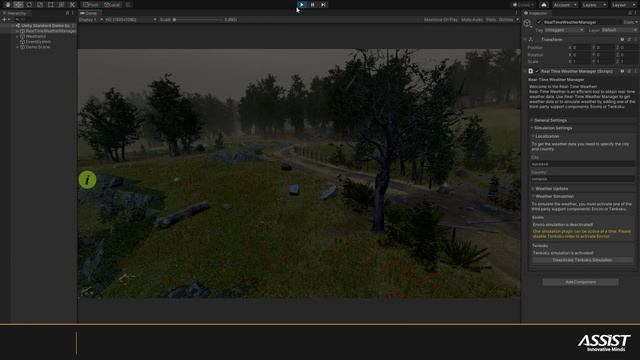Toggle the Local/Global handle rotation button
The height and width of the screenshot is (360, 640).
tap(112, 5)
